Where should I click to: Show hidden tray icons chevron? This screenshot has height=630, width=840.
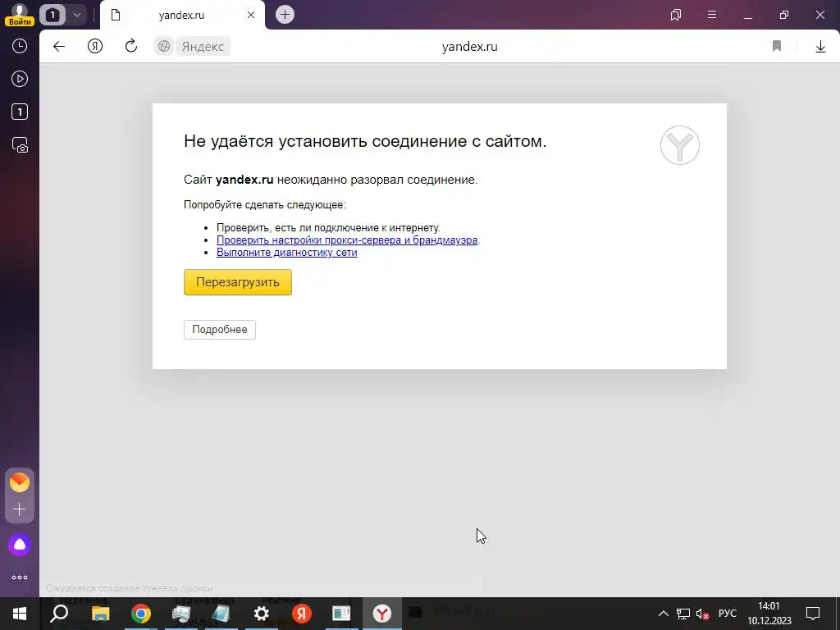point(663,614)
